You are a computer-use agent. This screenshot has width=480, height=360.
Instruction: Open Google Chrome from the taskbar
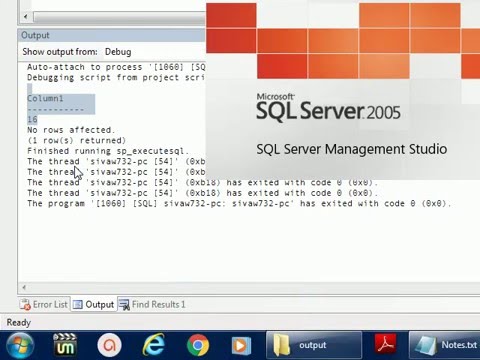(x=198, y=345)
